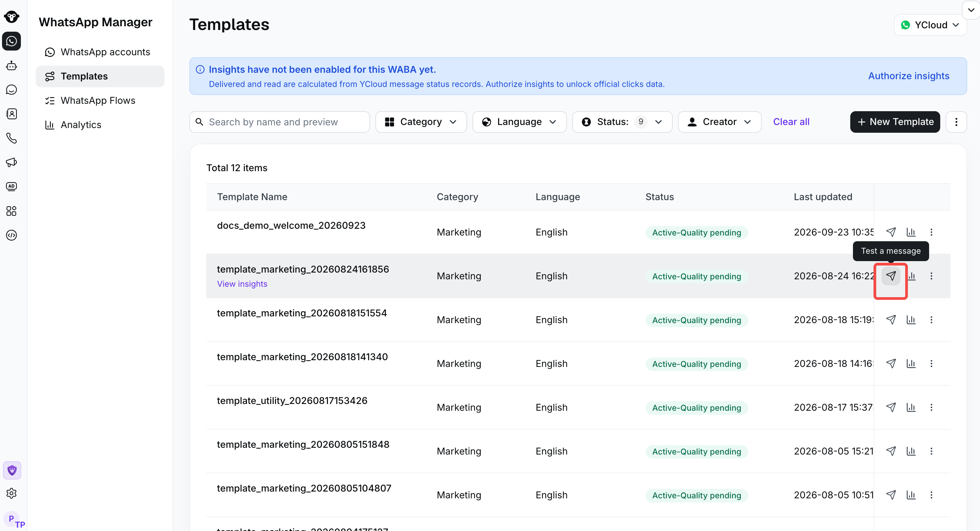Open the insights chart icon for template_marketing_20260818141340

(x=911, y=363)
